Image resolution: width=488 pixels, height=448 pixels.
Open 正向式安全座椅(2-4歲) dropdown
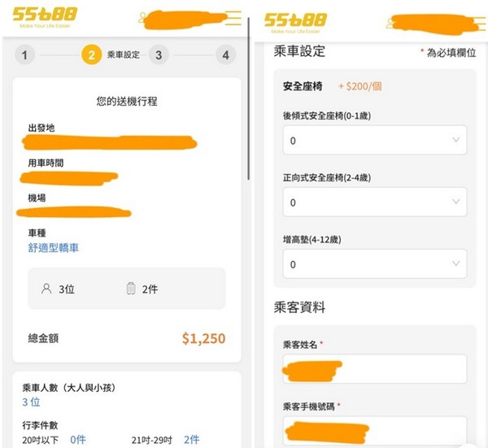point(375,202)
